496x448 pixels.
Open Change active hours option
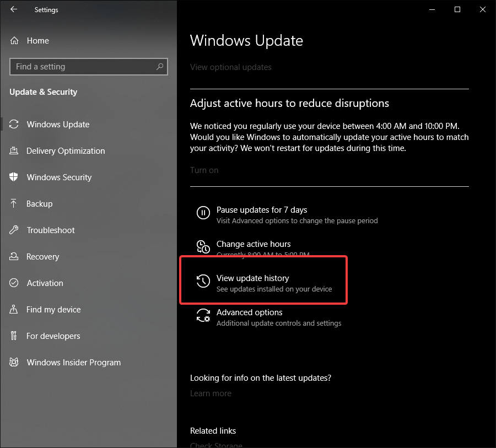click(x=253, y=249)
